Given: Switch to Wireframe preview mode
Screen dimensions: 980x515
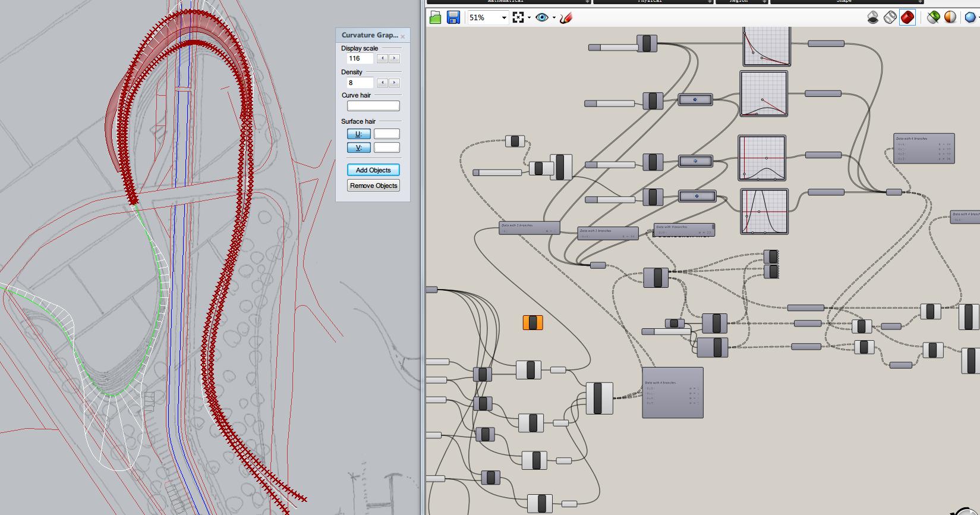Looking at the screenshot, I should pos(890,18).
